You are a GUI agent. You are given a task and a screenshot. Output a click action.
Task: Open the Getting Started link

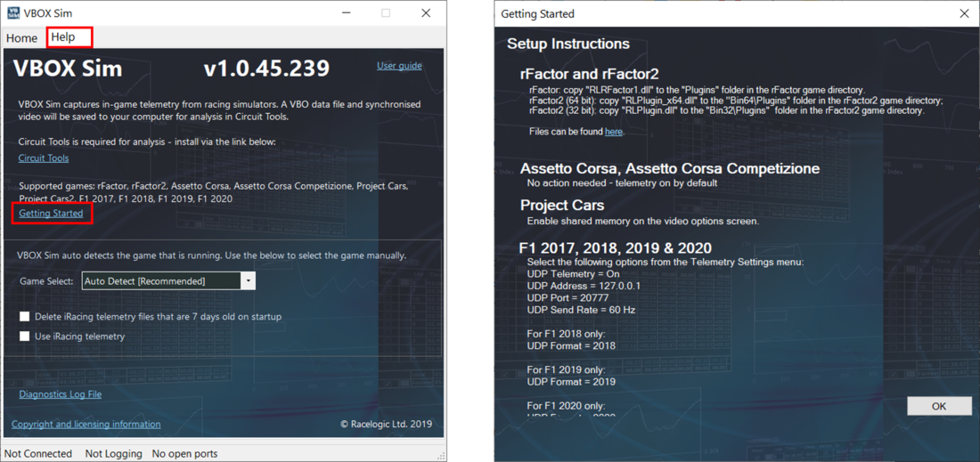(51, 213)
